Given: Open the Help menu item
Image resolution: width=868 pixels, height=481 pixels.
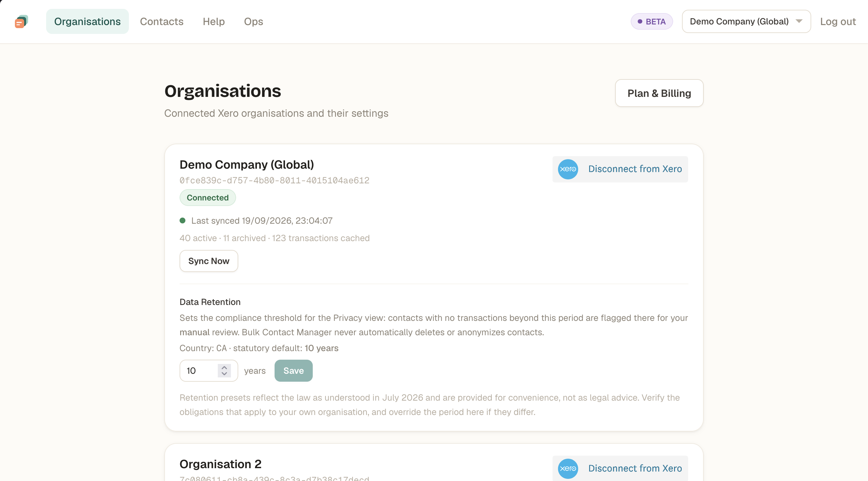Looking at the screenshot, I should click(213, 22).
